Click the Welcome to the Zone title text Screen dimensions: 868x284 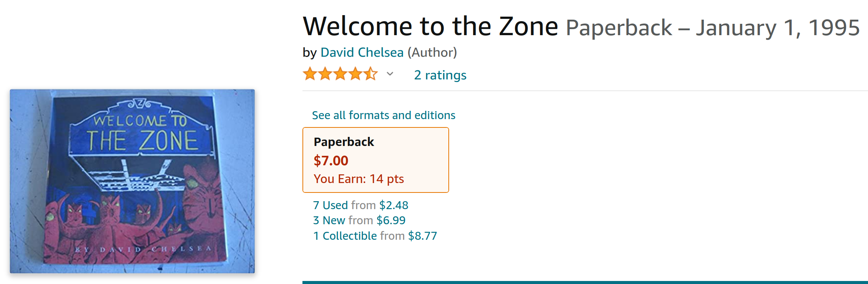click(x=430, y=26)
